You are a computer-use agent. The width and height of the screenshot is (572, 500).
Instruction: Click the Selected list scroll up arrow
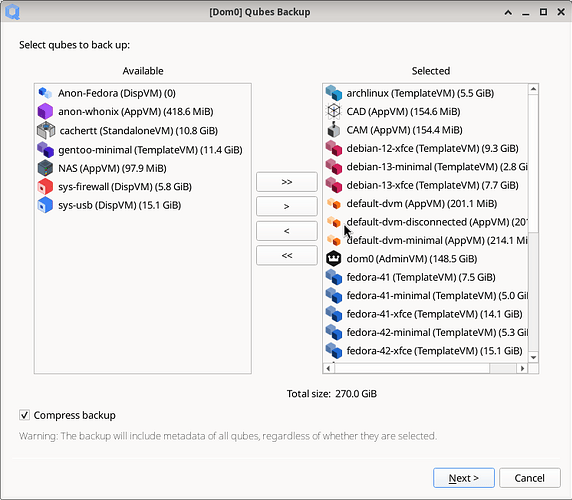[533, 89]
